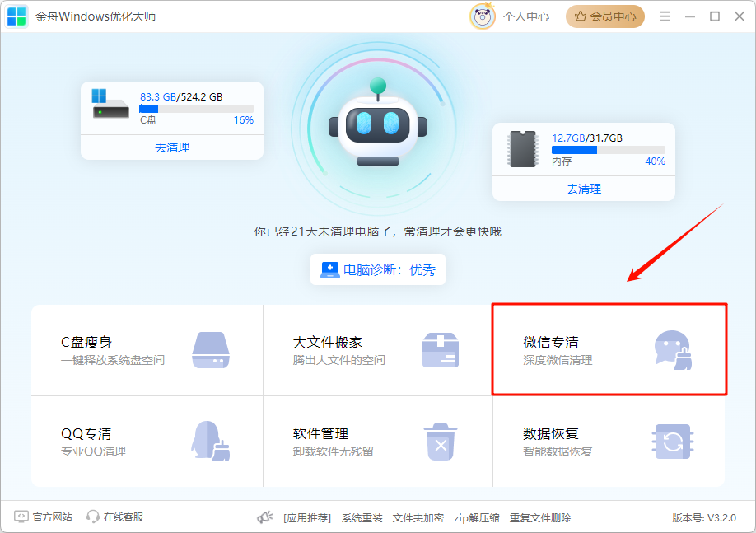Open the 会员中心 membership button
This screenshot has width=756, height=533.
(x=605, y=16)
